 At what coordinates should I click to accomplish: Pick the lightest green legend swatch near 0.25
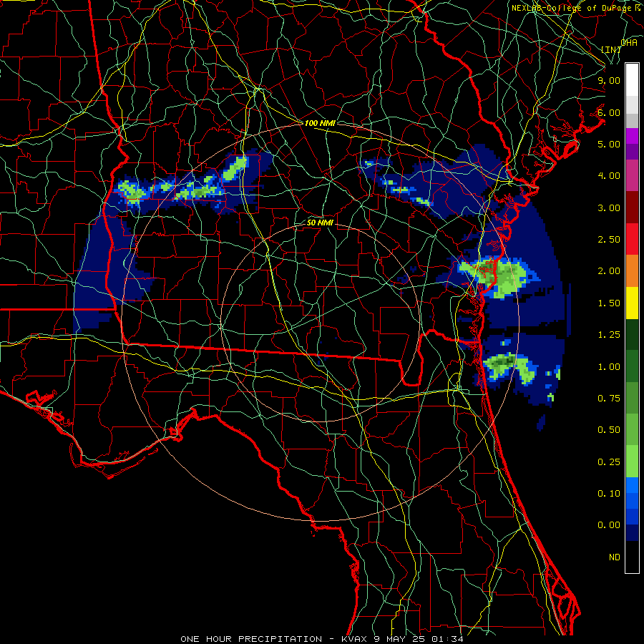tap(632, 462)
